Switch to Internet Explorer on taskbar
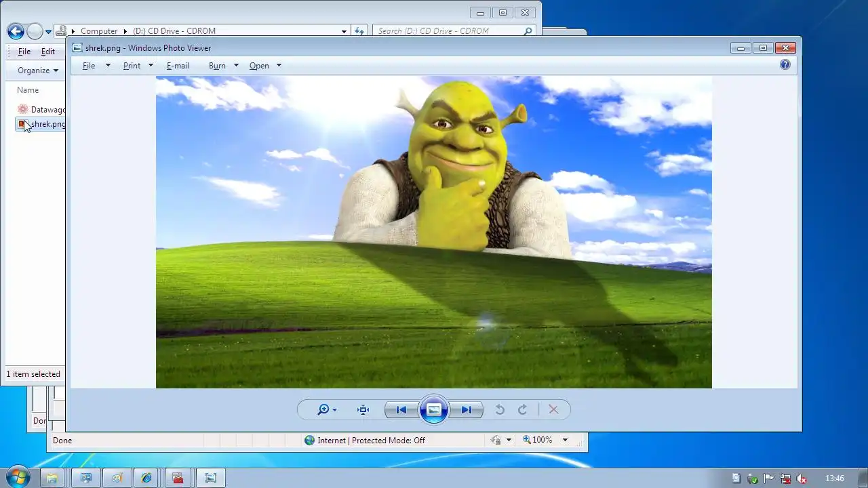 pos(147,478)
